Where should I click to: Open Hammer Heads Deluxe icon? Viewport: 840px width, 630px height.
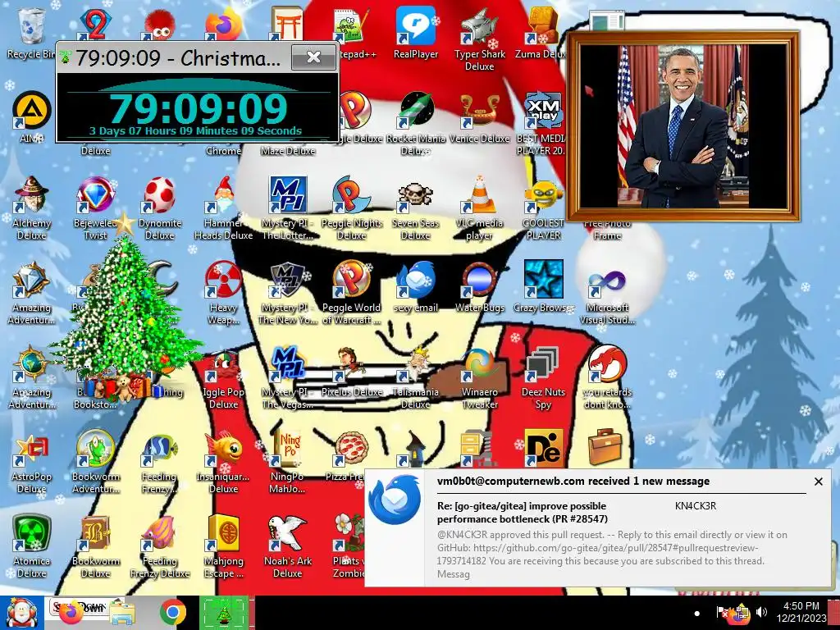[x=223, y=208]
